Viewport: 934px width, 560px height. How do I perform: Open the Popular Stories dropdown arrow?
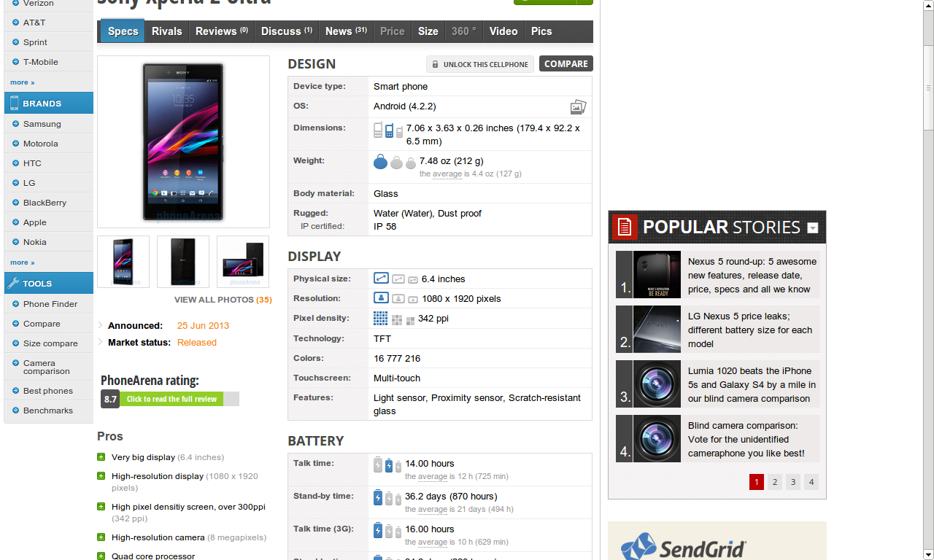813,228
